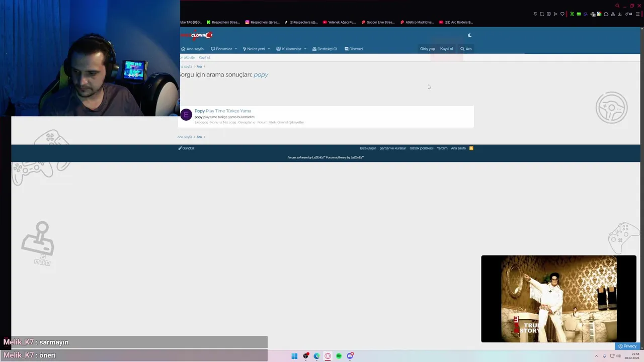Click the Ara breadcrumb below results
Viewport: 644px width, 362px height.
click(199, 137)
